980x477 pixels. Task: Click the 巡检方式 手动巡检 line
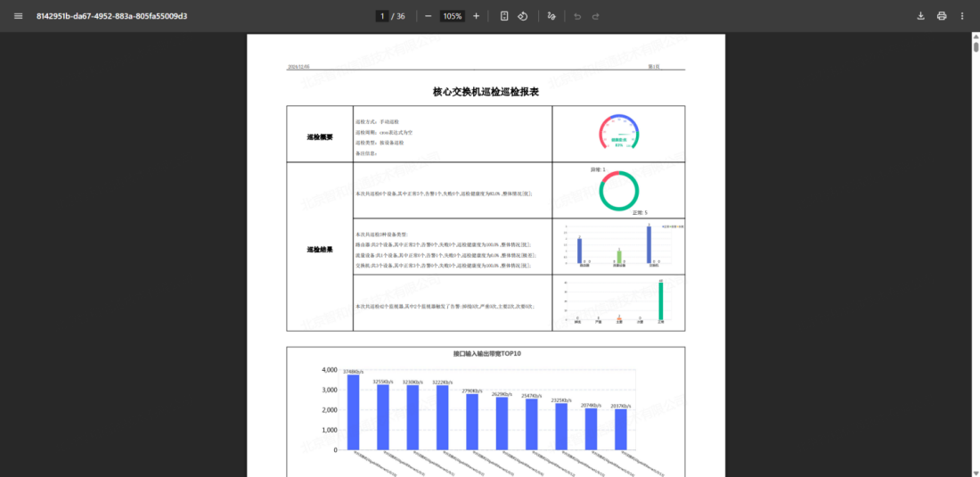377,122
